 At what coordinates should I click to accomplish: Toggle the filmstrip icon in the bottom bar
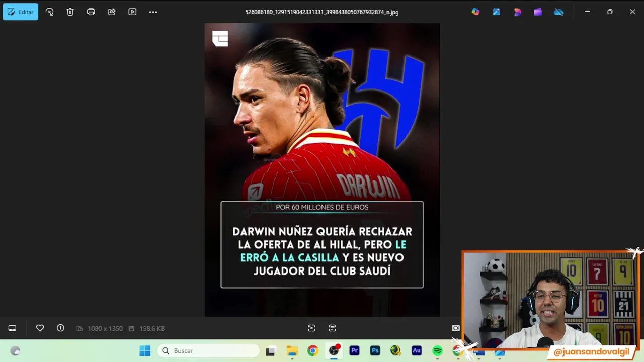[x=12, y=328]
